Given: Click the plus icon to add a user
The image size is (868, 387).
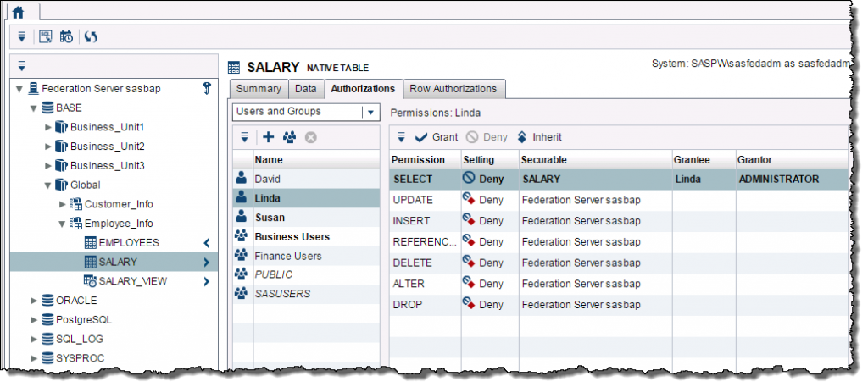Looking at the screenshot, I should pos(268,136).
